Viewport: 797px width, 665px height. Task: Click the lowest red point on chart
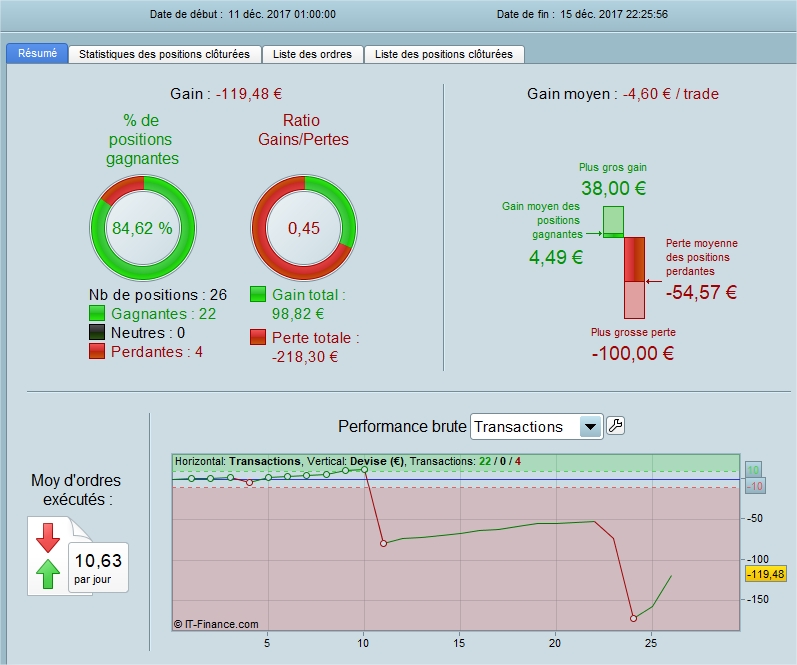point(633,618)
